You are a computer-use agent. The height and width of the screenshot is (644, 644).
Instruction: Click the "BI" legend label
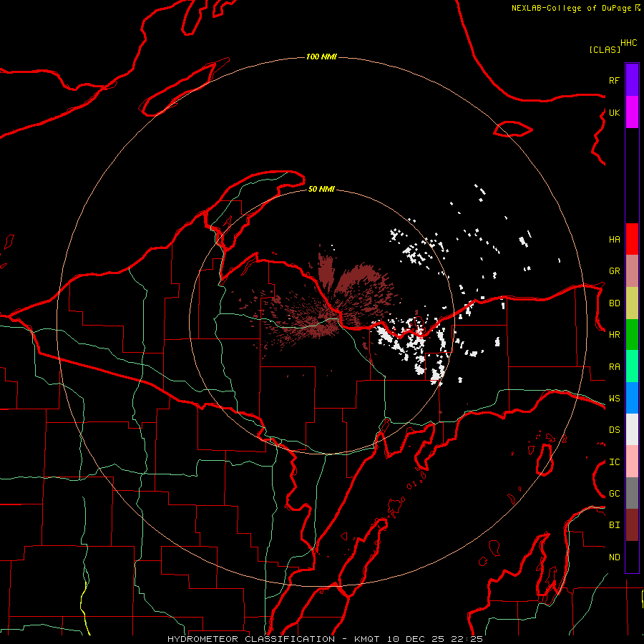(x=614, y=525)
